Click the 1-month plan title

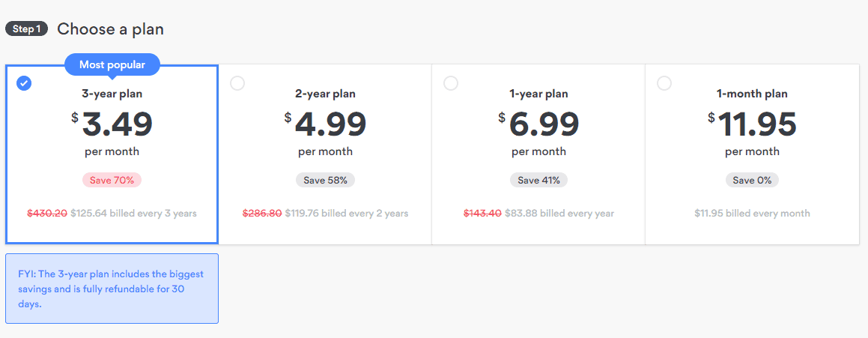(752, 94)
